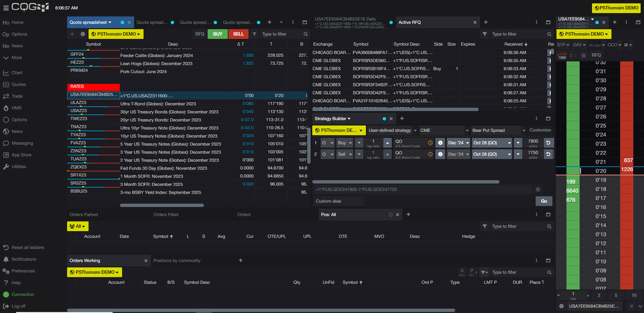Toggle the cyan link dot on Quote spreadsheet tab
Viewport: 644px width, 313px height.
[x=122, y=22]
